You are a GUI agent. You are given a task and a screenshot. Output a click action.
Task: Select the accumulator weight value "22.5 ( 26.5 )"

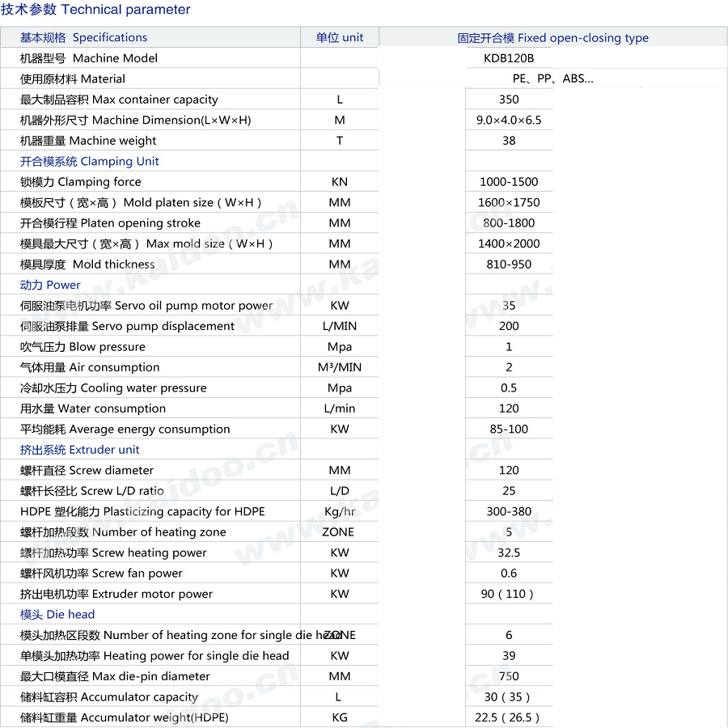tap(507, 717)
